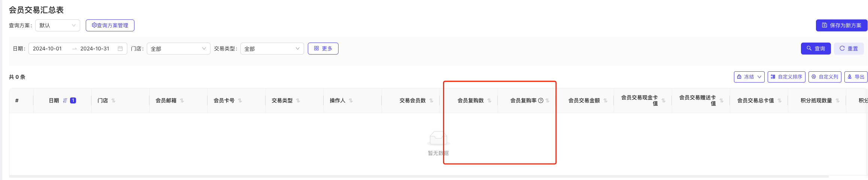Open the 查询方案 dropdown set to 默认
The image size is (868, 180).
click(58, 25)
